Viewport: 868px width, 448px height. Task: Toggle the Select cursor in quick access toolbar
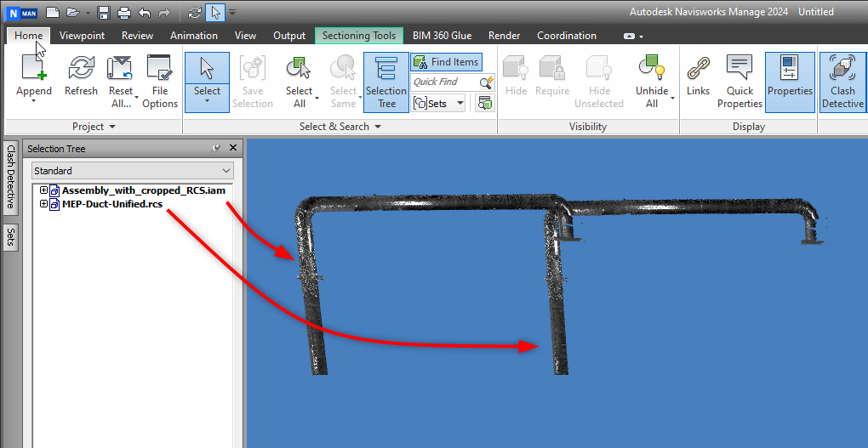214,12
